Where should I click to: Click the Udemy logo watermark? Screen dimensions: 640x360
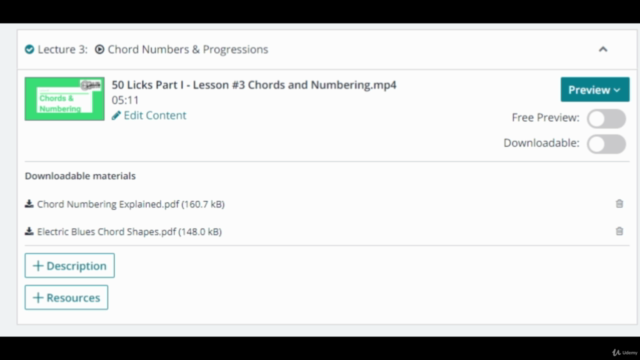click(x=625, y=352)
